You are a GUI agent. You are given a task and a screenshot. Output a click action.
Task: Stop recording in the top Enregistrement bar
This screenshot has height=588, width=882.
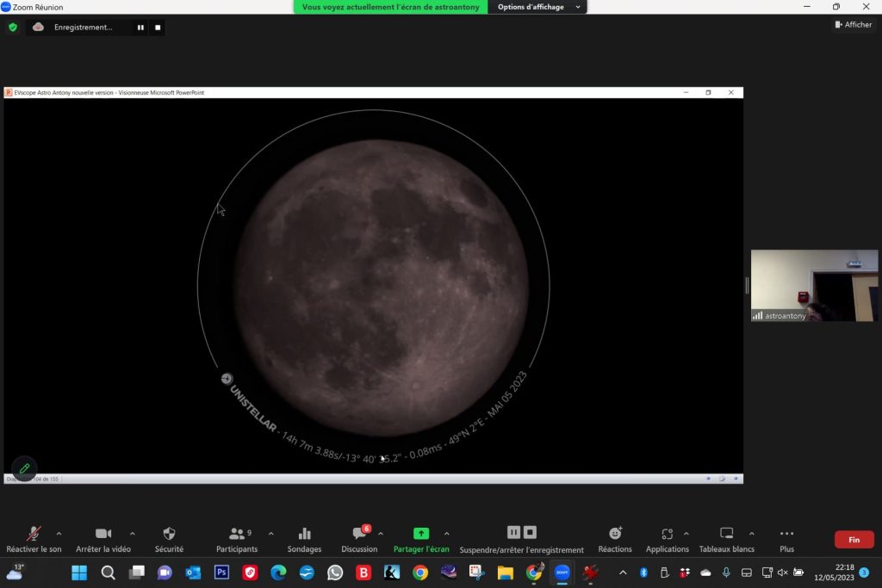click(158, 27)
